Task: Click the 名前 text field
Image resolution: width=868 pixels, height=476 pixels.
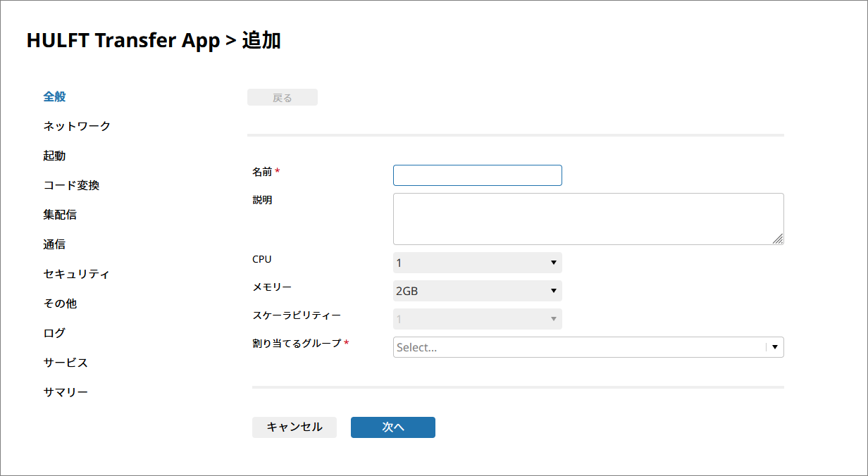Action: point(477,175)
